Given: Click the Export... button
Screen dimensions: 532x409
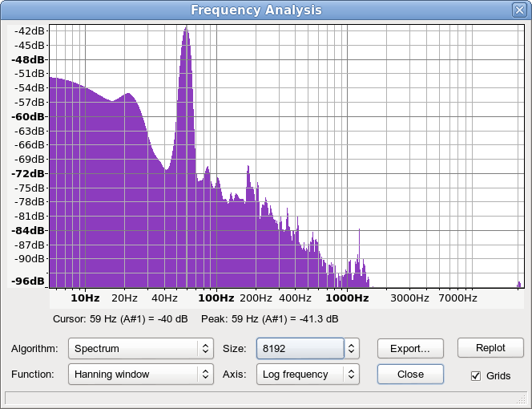Looking at the screenshot, I should [x=410, y=349].
